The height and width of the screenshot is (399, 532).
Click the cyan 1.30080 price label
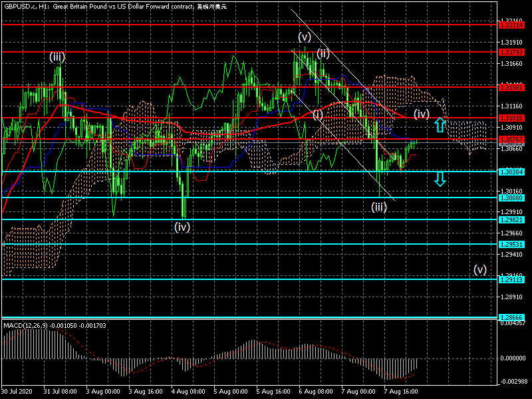point(511,198)
